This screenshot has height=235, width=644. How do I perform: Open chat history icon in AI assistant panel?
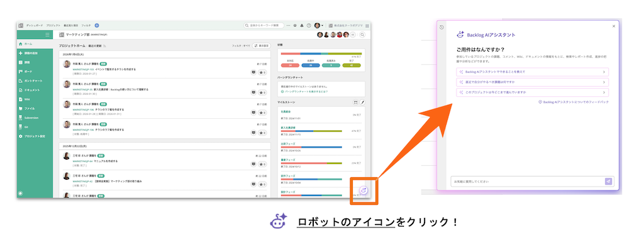(x=441, y=28)
